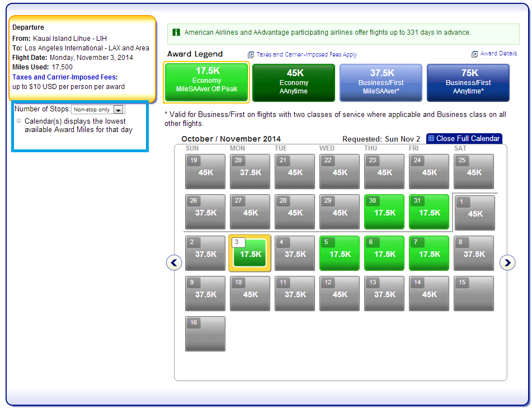
Task: Click the Miles Used 17,500 text
Action: pyautogui.click(x=43, y=67)
